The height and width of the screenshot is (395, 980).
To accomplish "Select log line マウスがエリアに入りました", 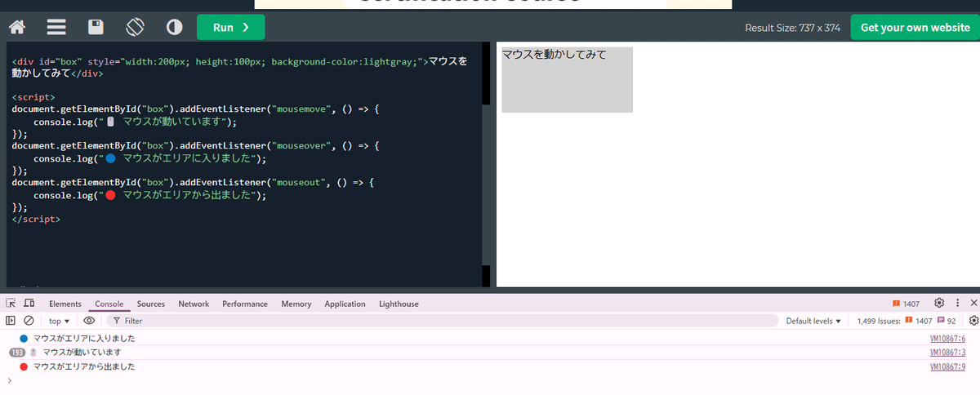I will [84, 338].
